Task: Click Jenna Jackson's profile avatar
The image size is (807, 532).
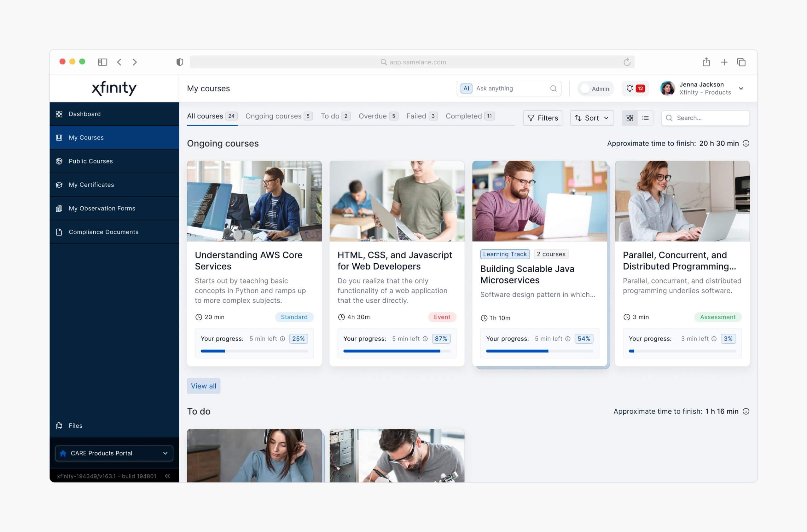Action: 667,89
